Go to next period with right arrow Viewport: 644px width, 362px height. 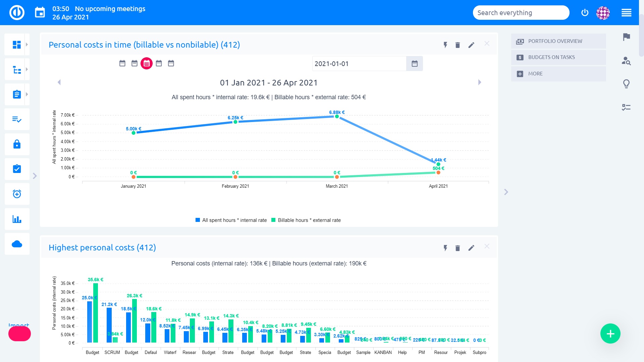tap(480, 82)
